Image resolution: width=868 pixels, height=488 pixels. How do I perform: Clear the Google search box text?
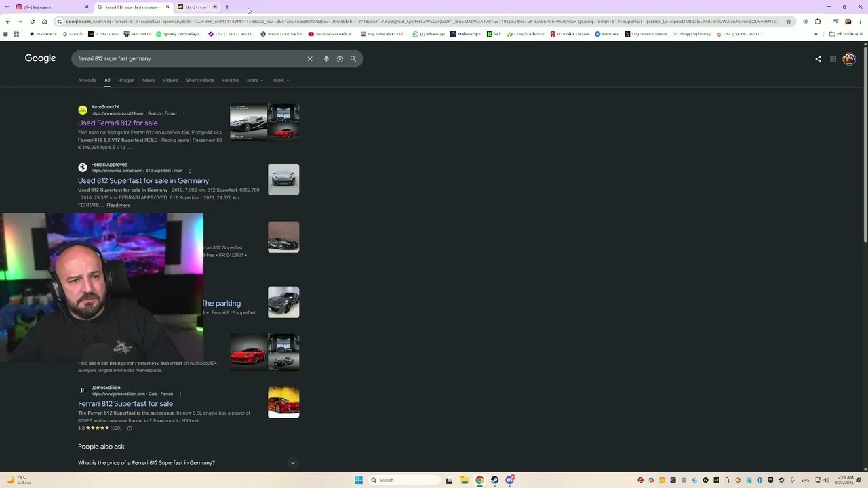(310, 59)
